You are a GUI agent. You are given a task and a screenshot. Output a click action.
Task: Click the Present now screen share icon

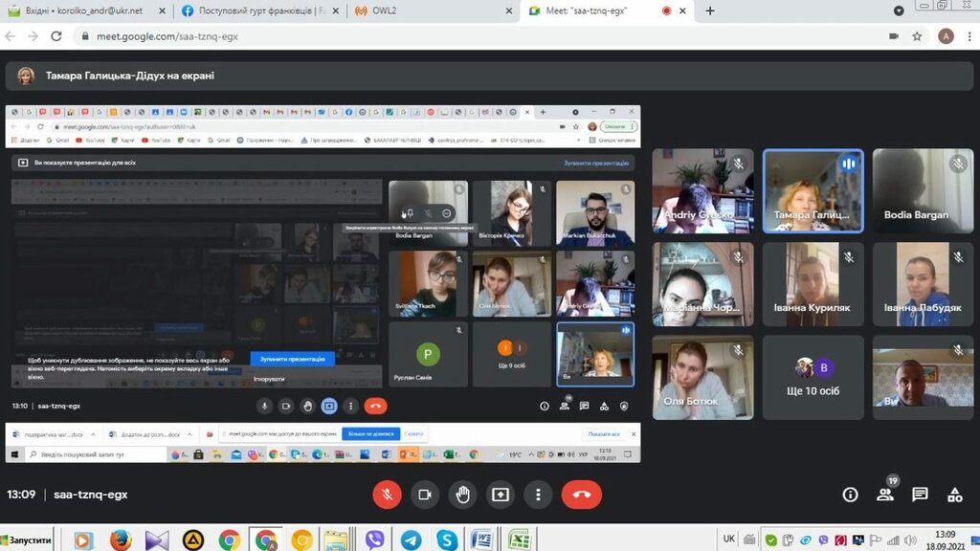[500, 495]
